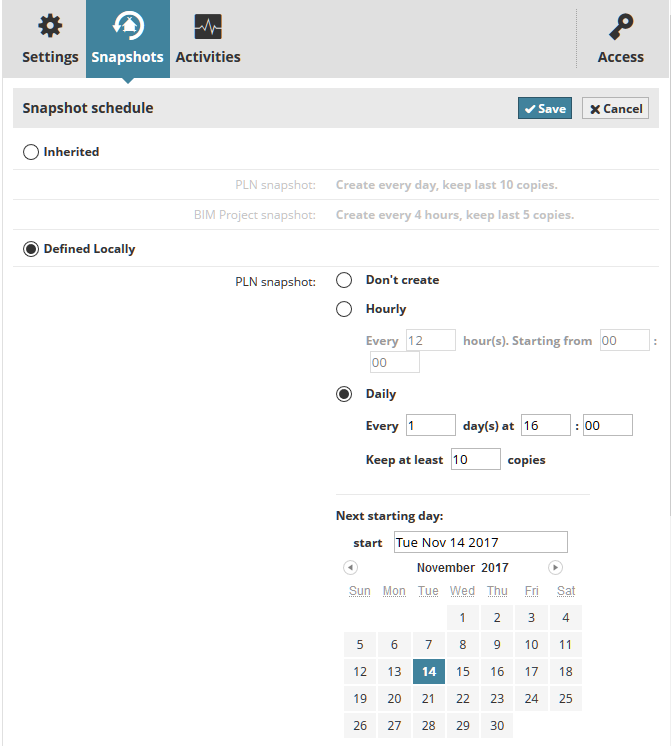This screenshot has width=671, height=746.
Task: Click the Access key icon
Action: (621, 26)
